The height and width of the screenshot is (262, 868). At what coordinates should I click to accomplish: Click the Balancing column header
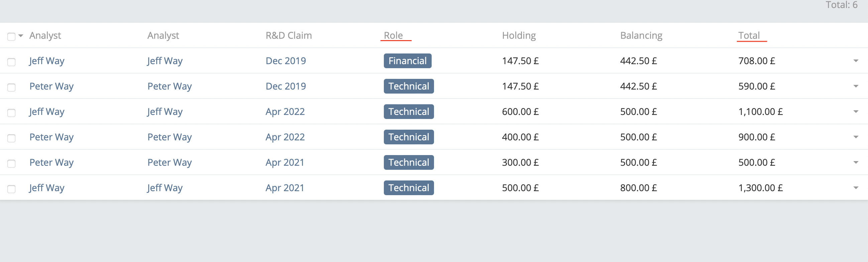point(641,35)
